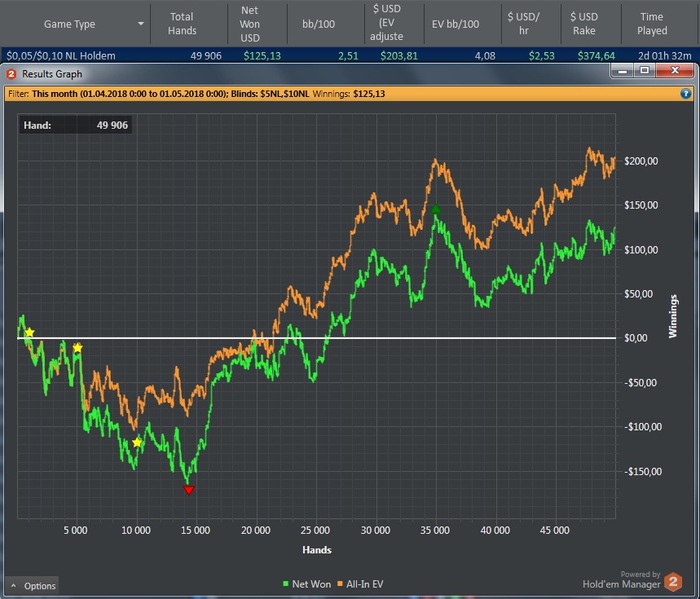Open the Game Type column dropdown arrow
The height and width of the screenshot is (599, 700).
click(x=141, y=24)
